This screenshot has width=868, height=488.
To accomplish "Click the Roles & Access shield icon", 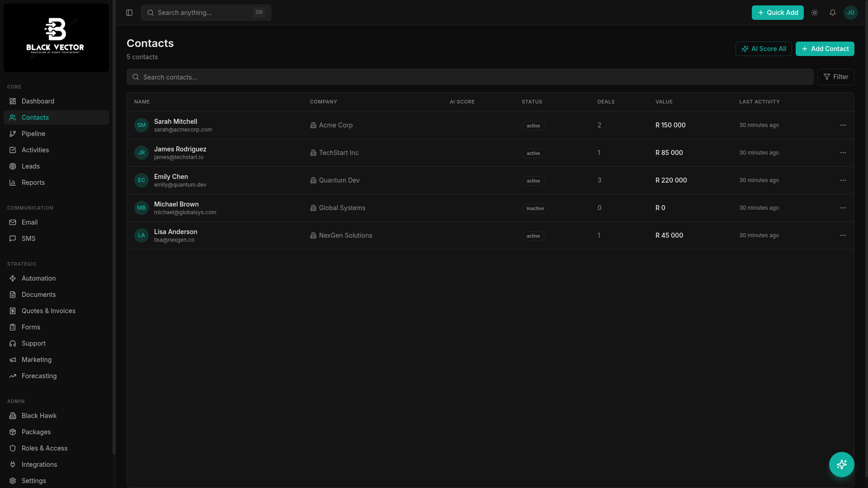I will tap(13, 448).
